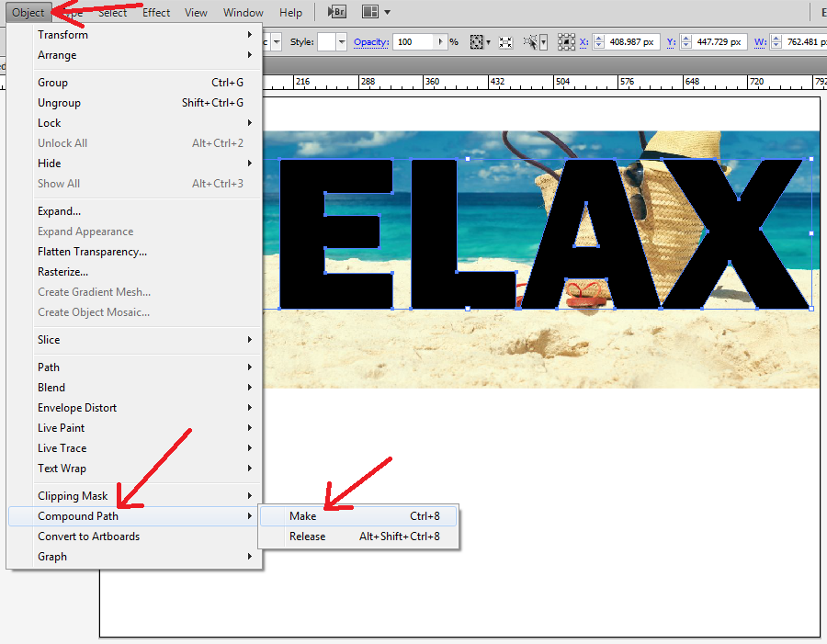Click the Arrange Documents layout icon
This screenshot has height=644, width=827.
[370, 12]
